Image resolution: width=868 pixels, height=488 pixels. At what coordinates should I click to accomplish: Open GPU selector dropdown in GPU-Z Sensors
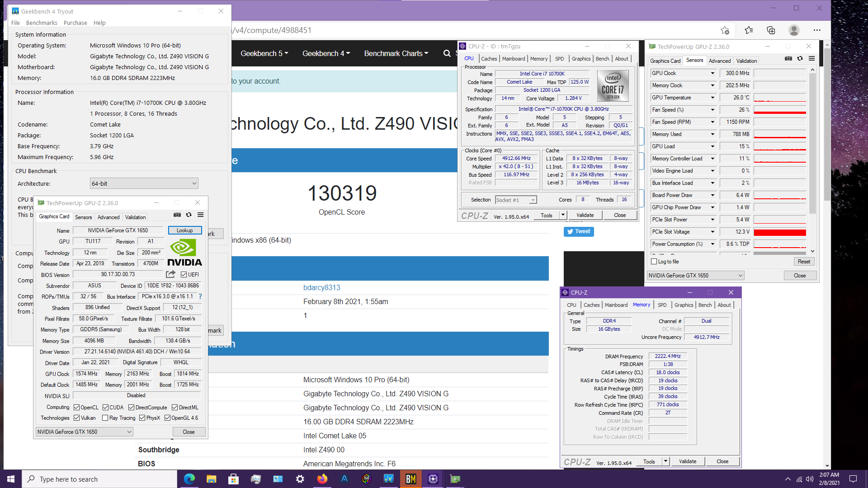695,276
